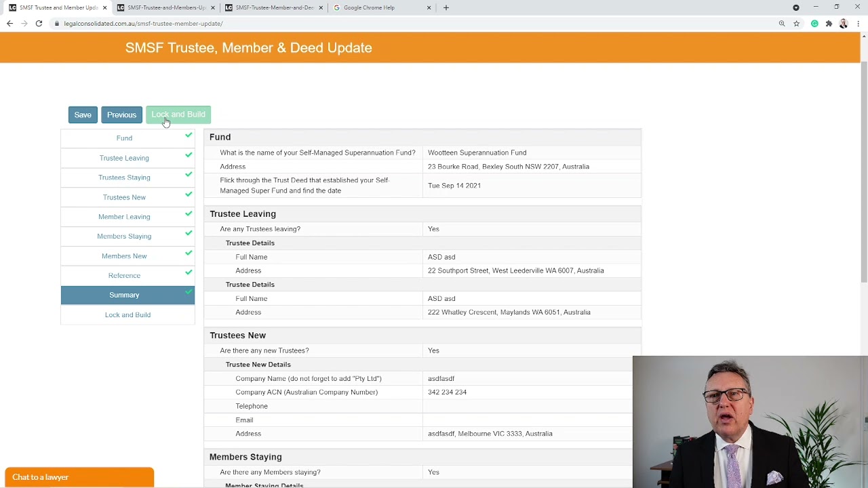Click the Save button
Image resolution: width=868 pixels, height=488 pixels.
pyautogui.click(x=83, y=115)
